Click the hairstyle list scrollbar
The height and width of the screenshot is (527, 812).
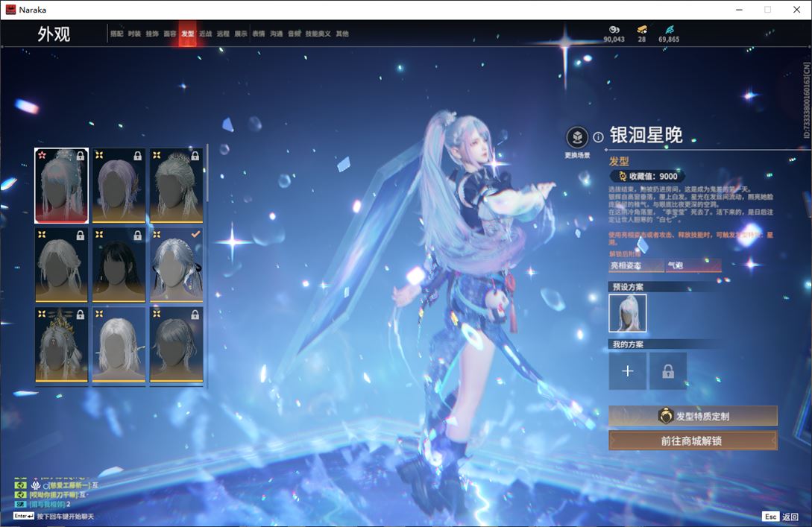click(207, 174)
